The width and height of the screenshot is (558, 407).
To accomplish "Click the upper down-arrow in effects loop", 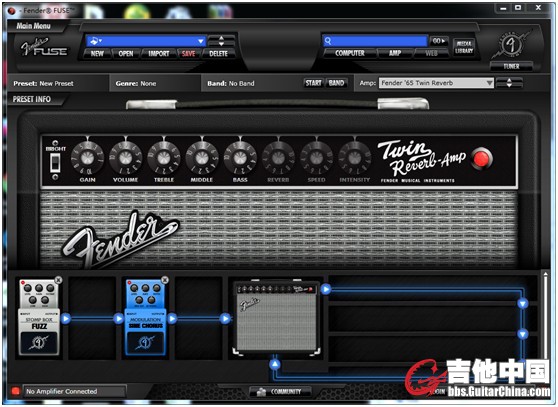I will pos(522,303).
